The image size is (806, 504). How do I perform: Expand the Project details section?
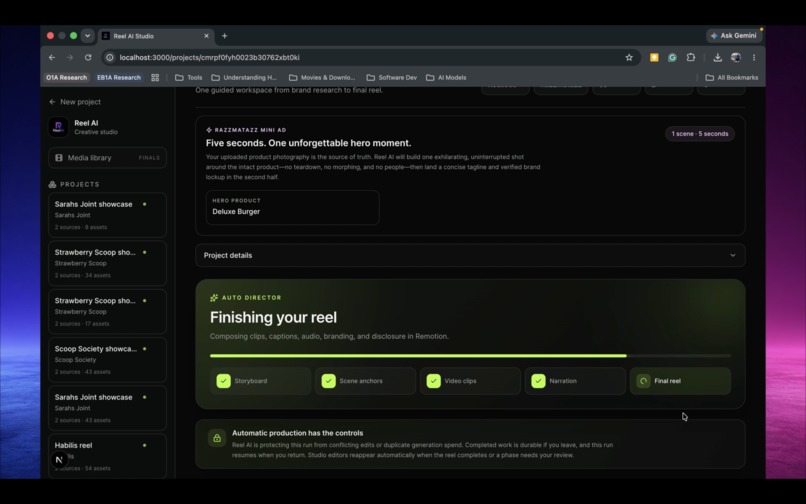coord(470,255)
